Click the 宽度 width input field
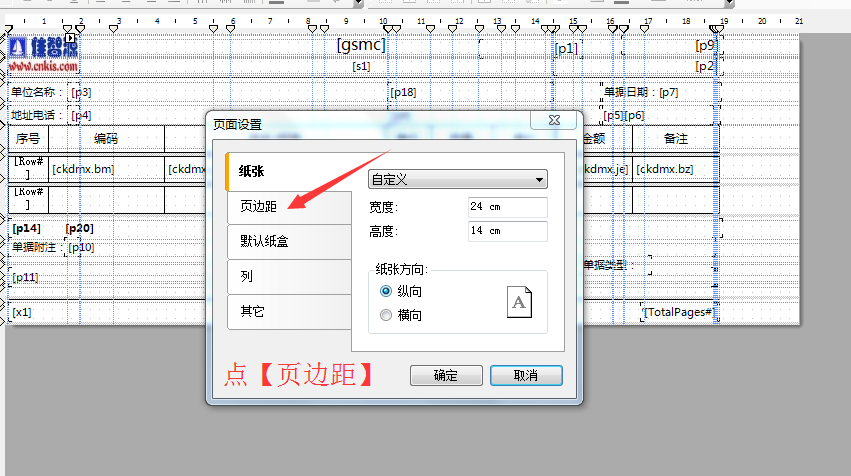The image size is (851, 476). 507,207
